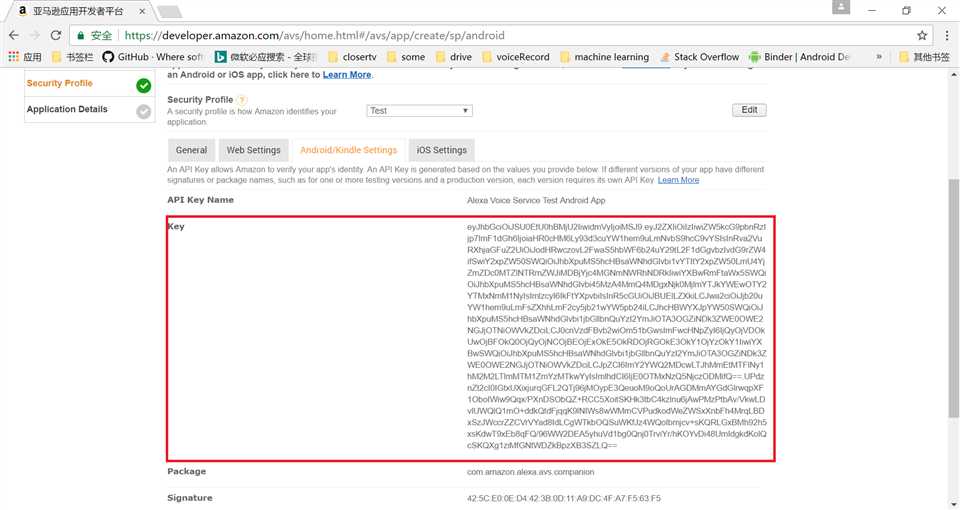Screen dimensions: 960x510
Task: Open Chrome's three-dot menu
Action: [x=945, y=35]
